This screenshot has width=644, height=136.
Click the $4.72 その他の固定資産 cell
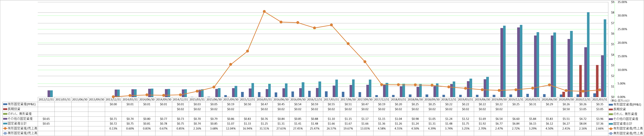583,119
